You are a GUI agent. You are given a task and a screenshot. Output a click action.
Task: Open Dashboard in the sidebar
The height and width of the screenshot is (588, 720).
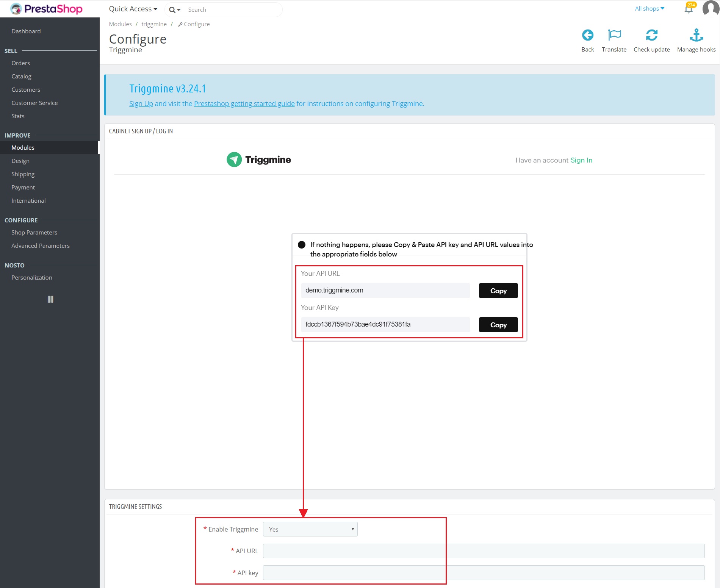coord(26,31)
